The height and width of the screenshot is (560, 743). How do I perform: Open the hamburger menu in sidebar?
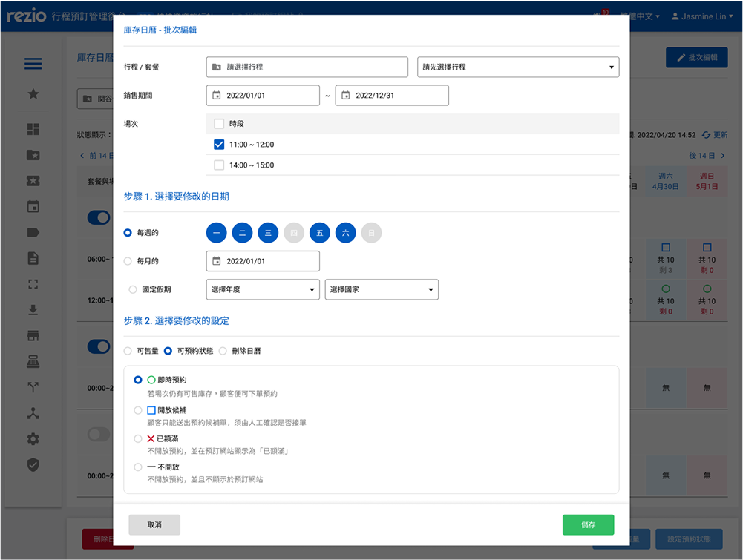click(33, 64)
